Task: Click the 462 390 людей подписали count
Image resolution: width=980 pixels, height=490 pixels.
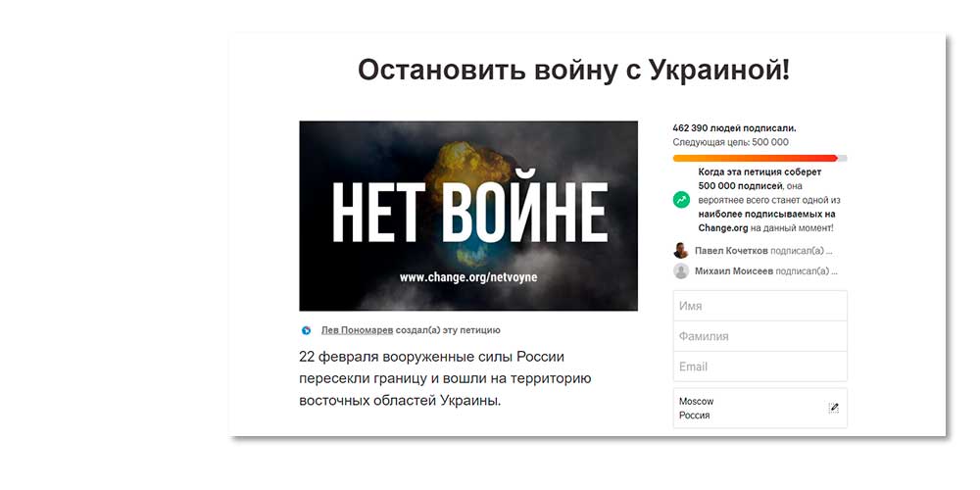Action: pyautogui.click(x=734, y=127)
